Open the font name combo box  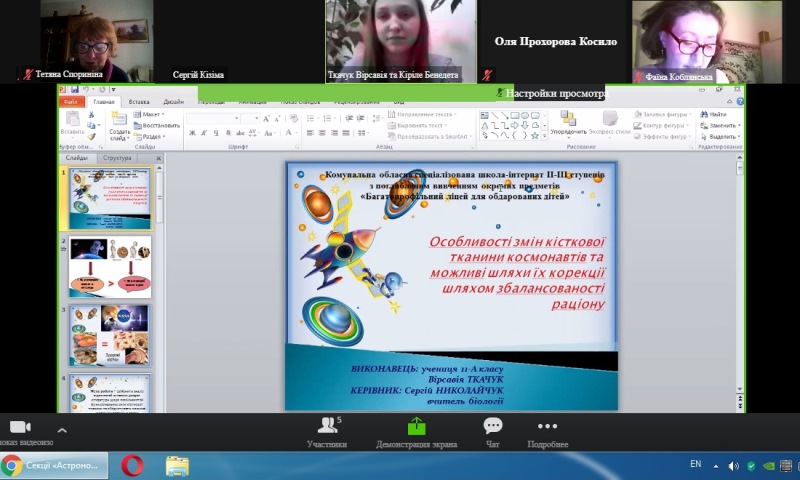coord(213,118)
